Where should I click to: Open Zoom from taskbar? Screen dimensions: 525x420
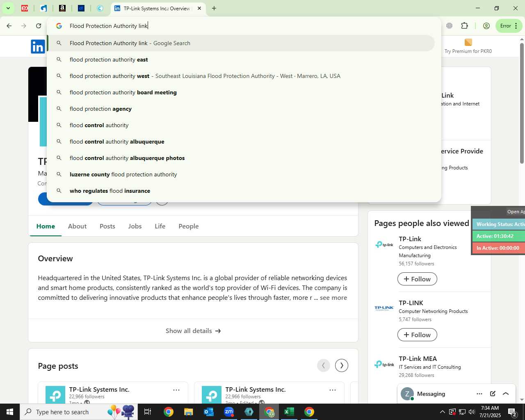coord(229,412)
